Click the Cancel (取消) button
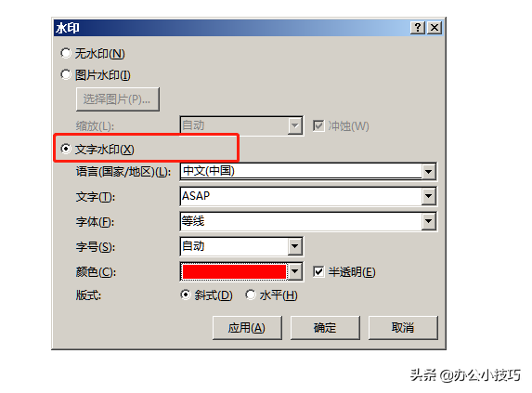Screen dimensions: 532x393 pos(403,327)
